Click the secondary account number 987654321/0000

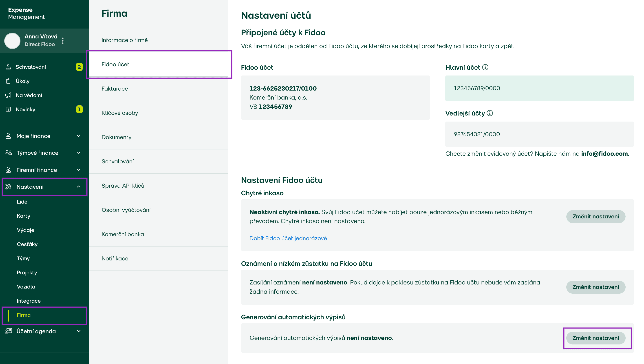477,134
